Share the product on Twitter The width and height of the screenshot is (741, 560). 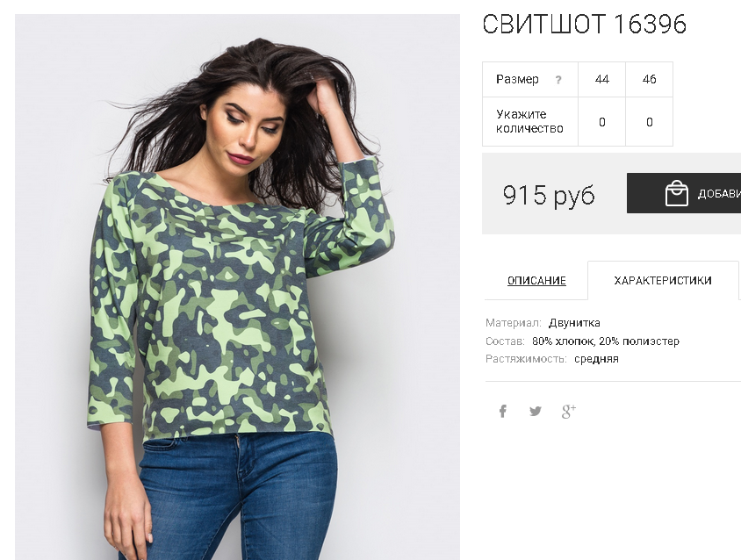536,411
